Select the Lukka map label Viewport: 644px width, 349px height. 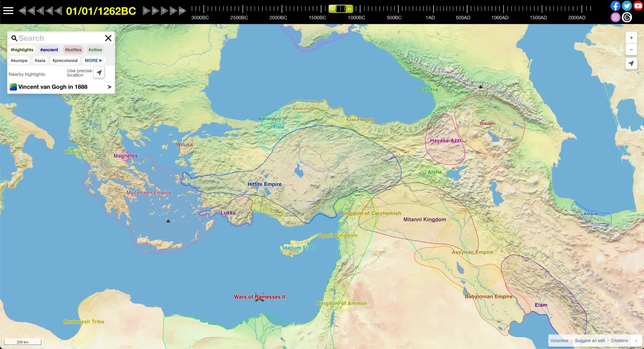(x=228, y=213)
